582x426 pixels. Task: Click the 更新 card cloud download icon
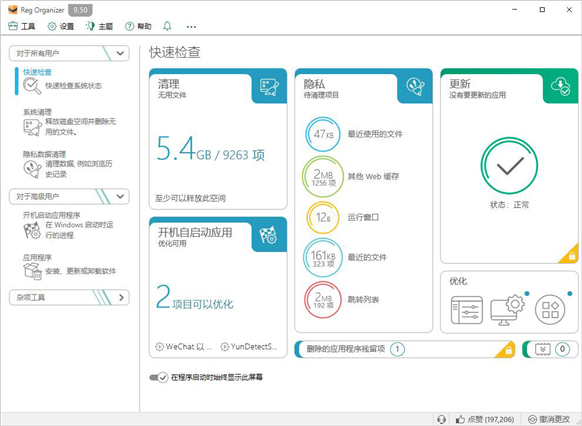pos(560,86)
